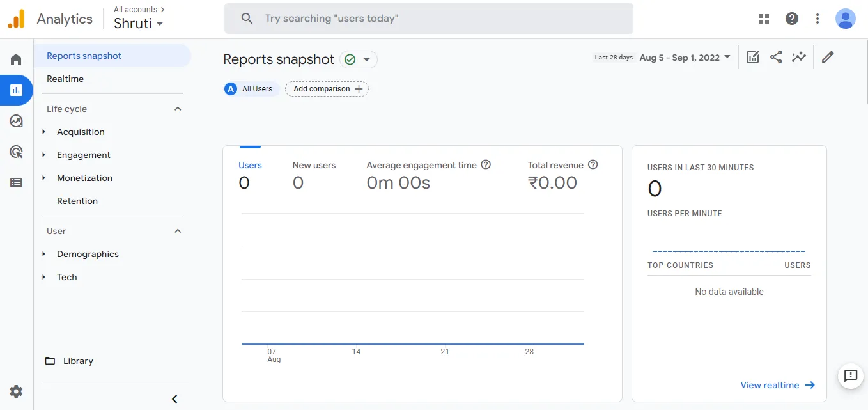868x410 pixels.
Task: Click the All Users chip label
Action: [x=257, y=89]
